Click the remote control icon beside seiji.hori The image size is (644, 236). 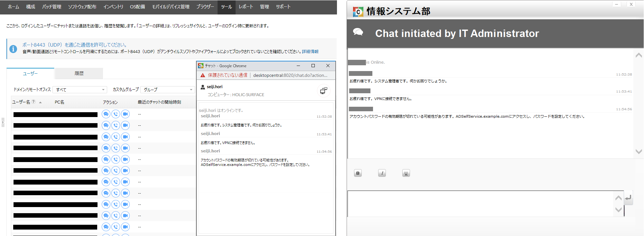323,91
